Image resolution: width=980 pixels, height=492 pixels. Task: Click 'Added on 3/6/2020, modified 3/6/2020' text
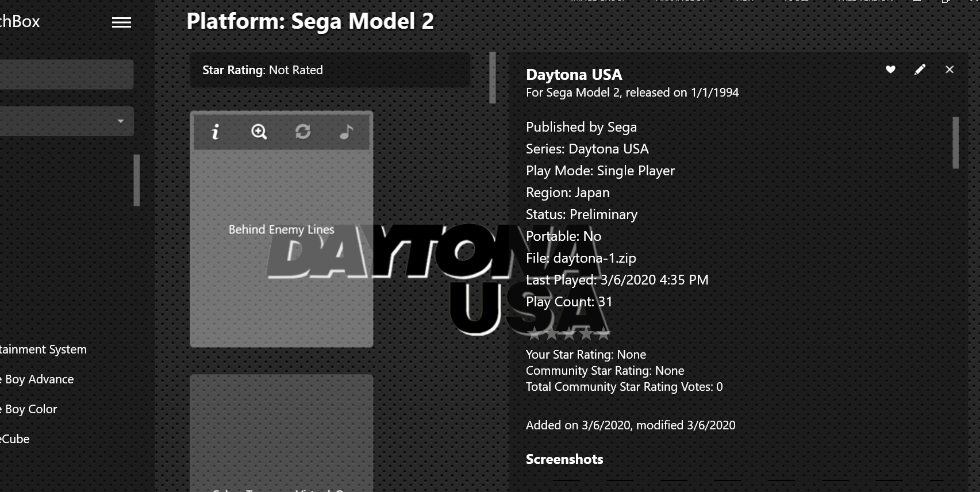(631, 425)
